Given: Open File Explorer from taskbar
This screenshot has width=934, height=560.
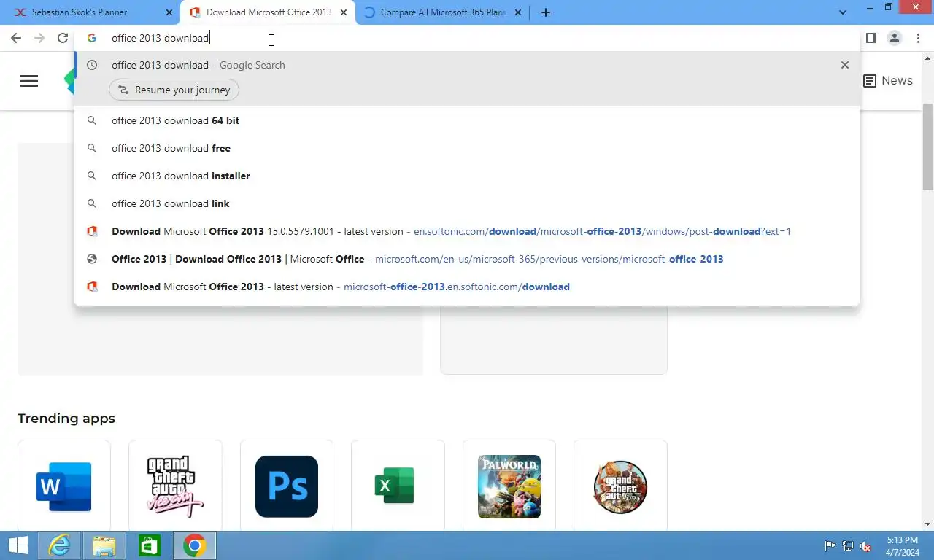Looking at the screenshot, I should coord(104,545).
